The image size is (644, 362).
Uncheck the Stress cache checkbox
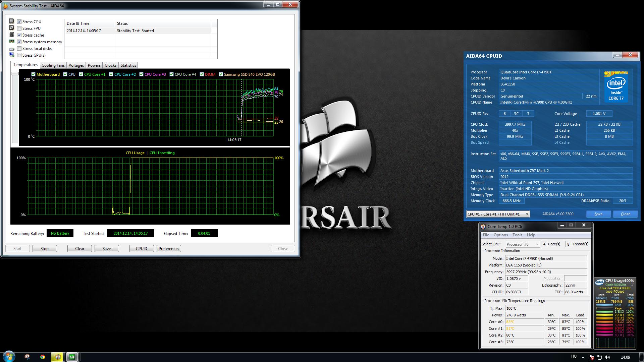pos(19,35)
